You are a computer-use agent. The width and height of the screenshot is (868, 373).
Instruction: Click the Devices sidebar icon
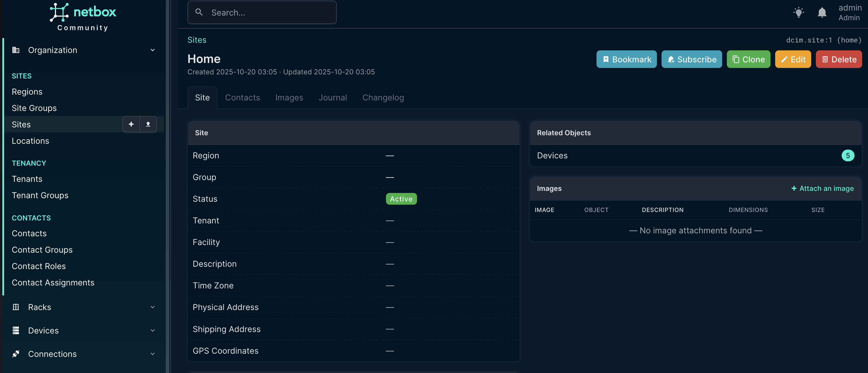[x=16, y=330]
